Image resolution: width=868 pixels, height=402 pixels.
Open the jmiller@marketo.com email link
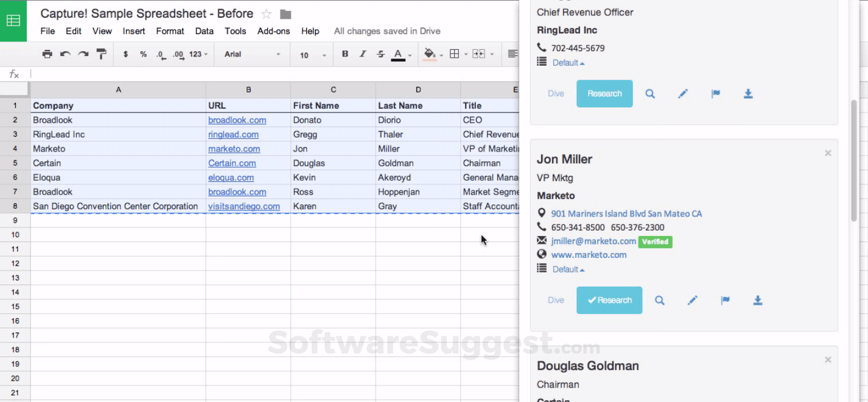click(x=593, y=241)
